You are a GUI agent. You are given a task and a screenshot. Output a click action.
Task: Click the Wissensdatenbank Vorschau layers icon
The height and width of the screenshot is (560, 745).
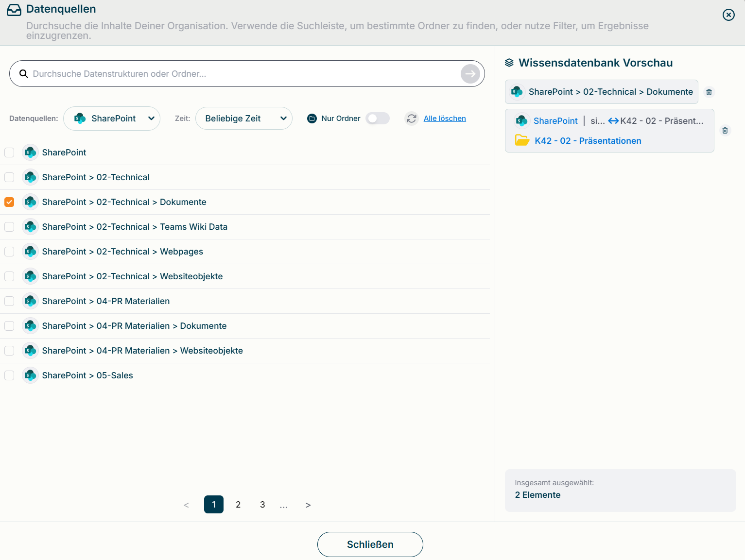coord(509,63)
